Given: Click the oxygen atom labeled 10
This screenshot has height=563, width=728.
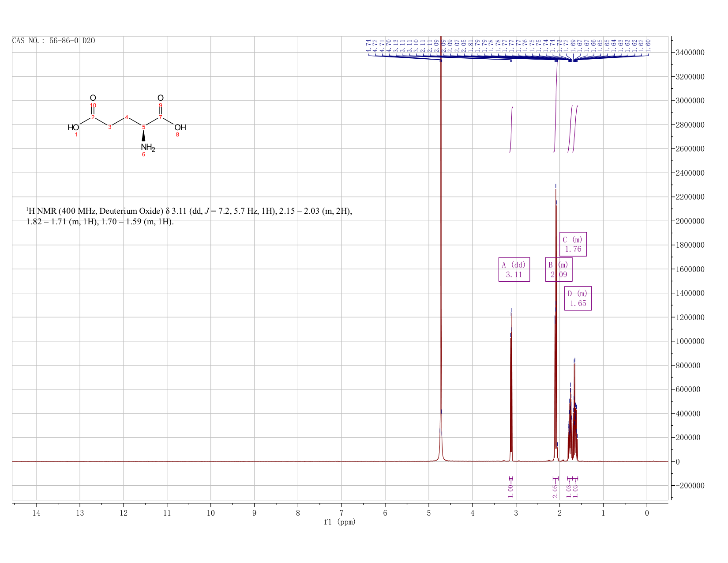Looking at the screenshot, I should pos(93,98).
